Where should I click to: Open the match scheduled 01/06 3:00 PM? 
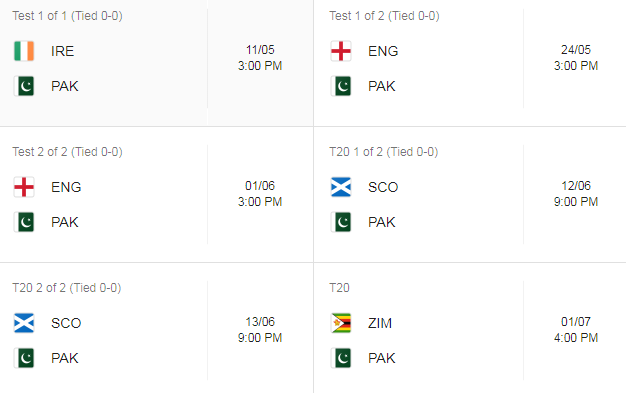(x=260, y=194)
